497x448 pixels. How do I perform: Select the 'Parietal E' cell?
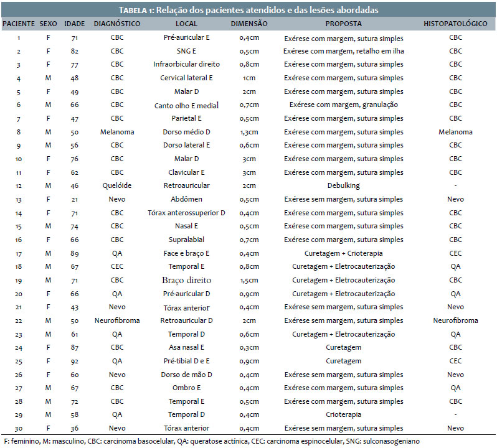coord(186,118)
